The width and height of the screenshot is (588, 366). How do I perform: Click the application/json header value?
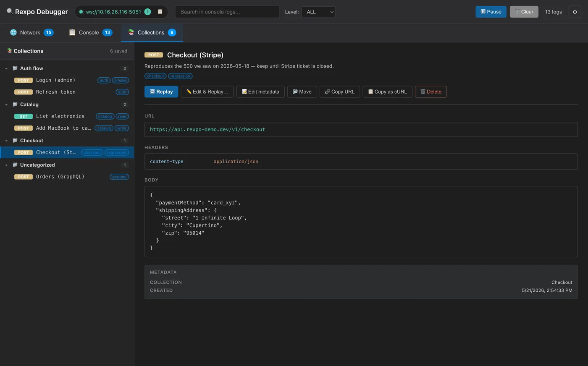coord(236,161)
